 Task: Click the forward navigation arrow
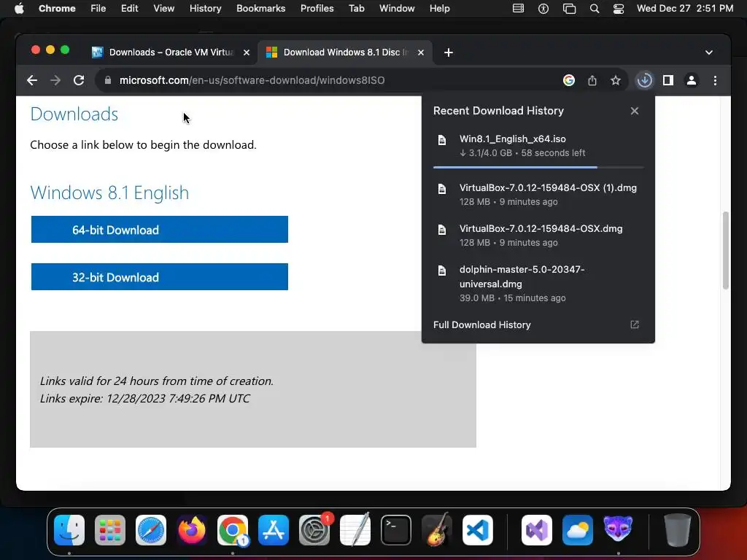[55, 80]
